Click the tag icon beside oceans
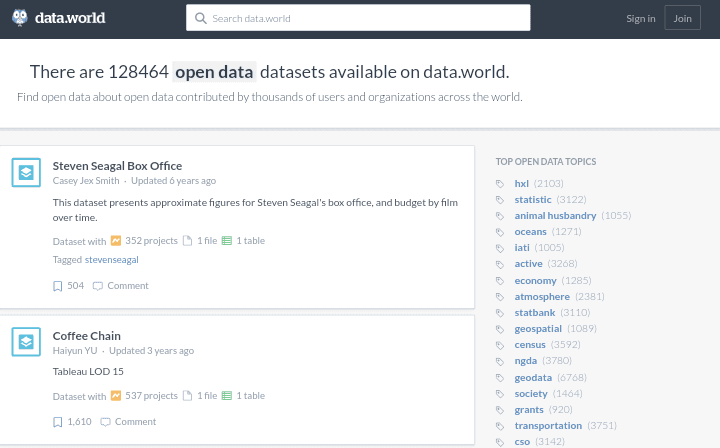This screenshot has height=448, width=720. 500,232
